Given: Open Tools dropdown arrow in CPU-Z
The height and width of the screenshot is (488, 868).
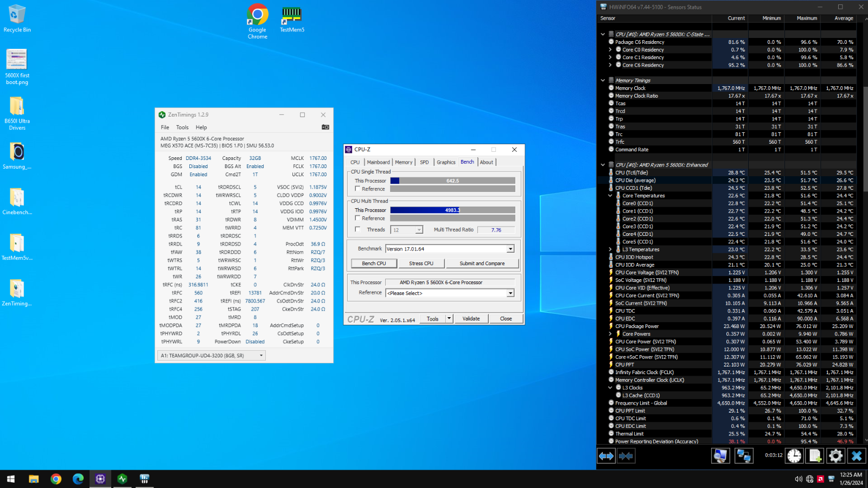Looking at the screenshot, I should click(449, 319).
